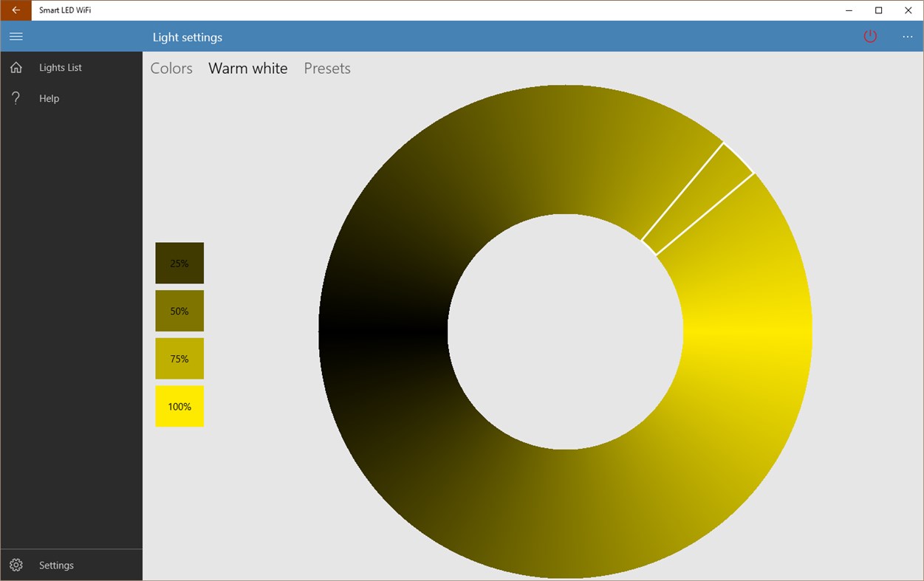Maximize the Smart LED WiFi window

point(879,10)
